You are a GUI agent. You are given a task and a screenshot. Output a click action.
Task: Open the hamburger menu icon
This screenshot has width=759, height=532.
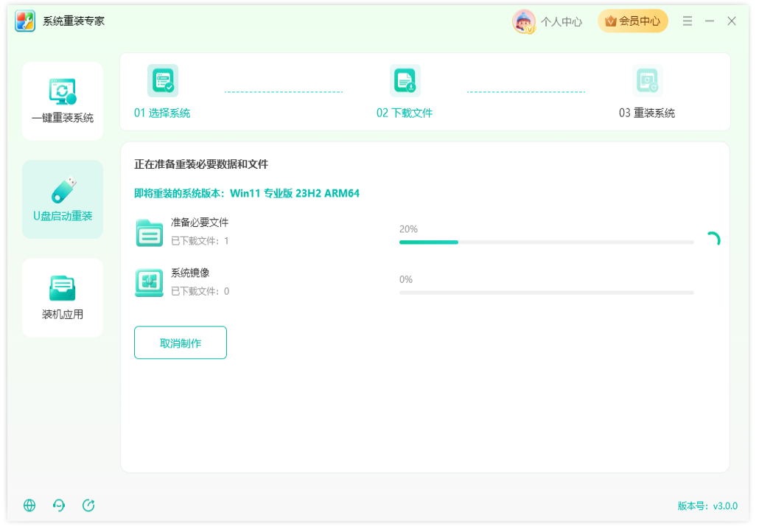688,21
